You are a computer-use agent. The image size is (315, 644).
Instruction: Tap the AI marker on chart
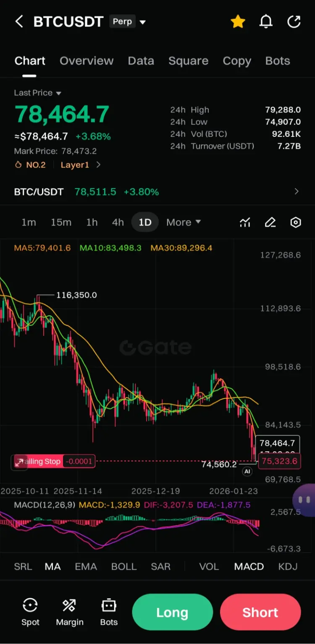(247, 471)
